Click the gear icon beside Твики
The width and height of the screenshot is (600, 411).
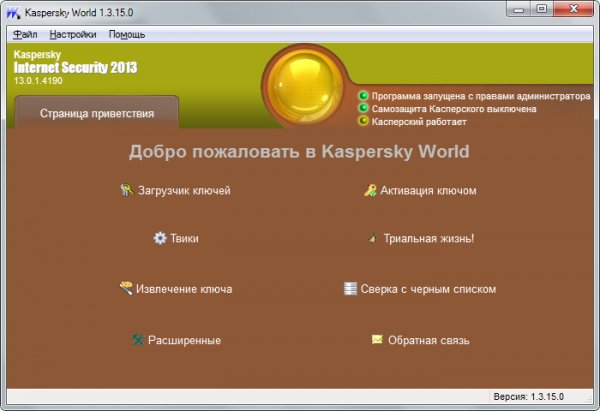pyautogui.click(x=160, y=238)
